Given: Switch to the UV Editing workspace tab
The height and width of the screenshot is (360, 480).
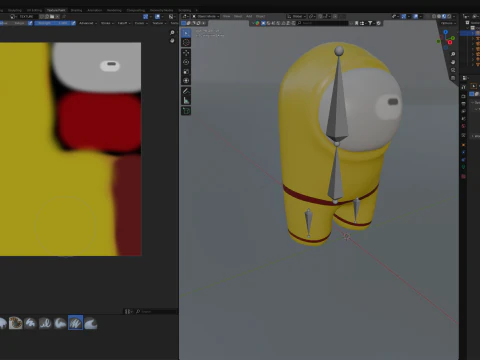Looking at the screenshot, I should pyautogui.click(x=34, y=10).
